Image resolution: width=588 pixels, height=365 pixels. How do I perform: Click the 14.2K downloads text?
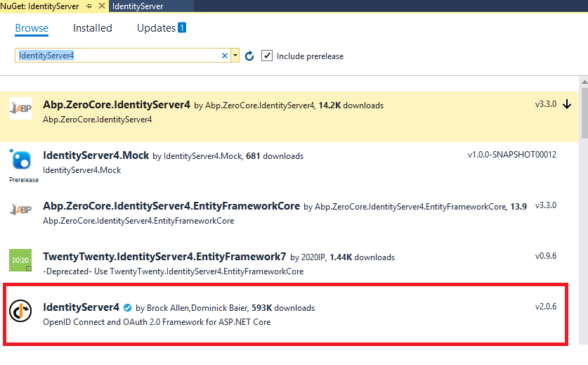click(x=351, y=105)
